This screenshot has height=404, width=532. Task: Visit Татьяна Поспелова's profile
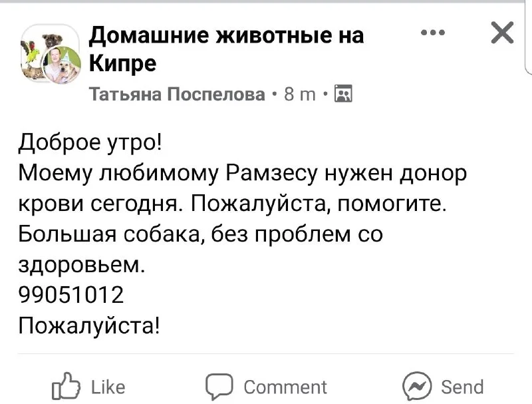coord(177,95)
